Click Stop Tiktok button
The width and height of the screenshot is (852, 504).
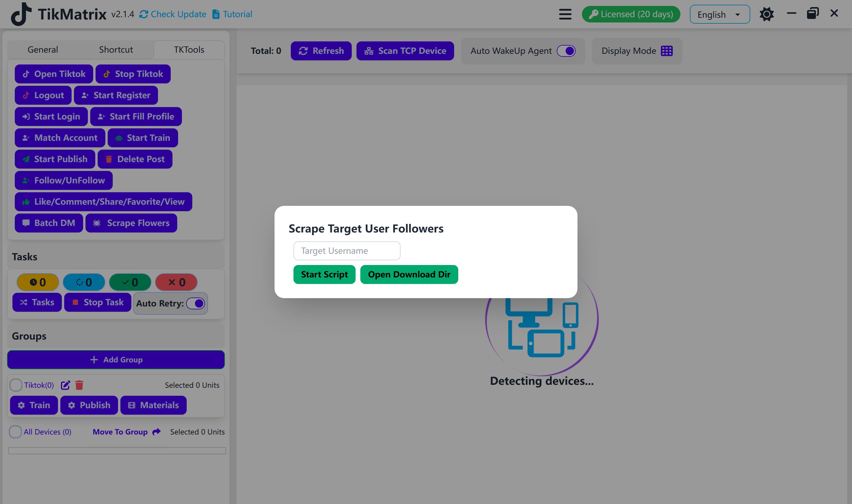tap(133, 74)
